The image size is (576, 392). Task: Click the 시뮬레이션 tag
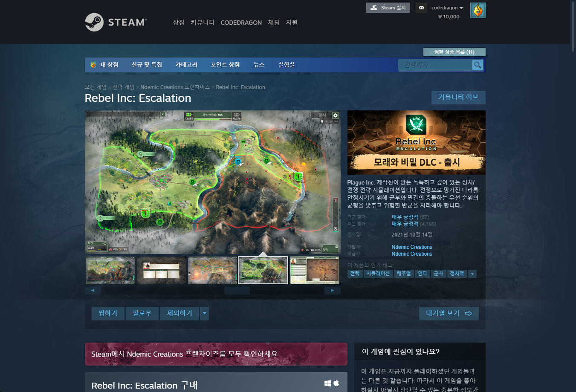tap(378, 274)
